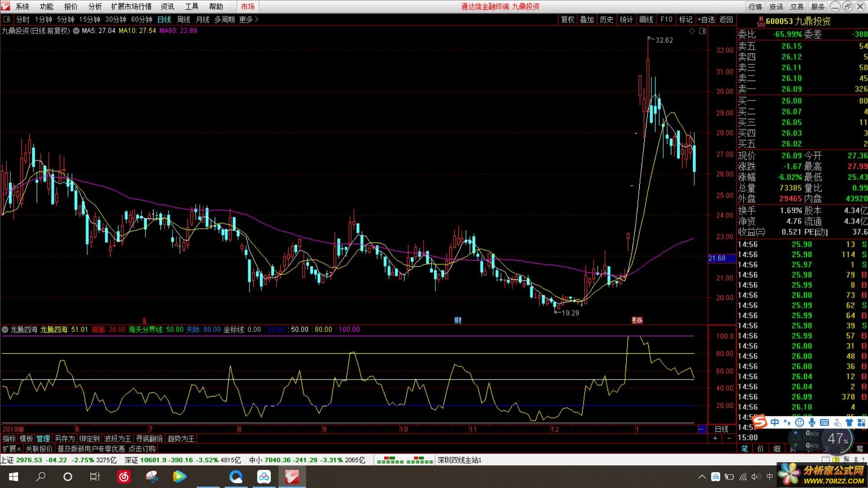
Task: Select the 日线 period tab
Action: (x=164, y=19)
